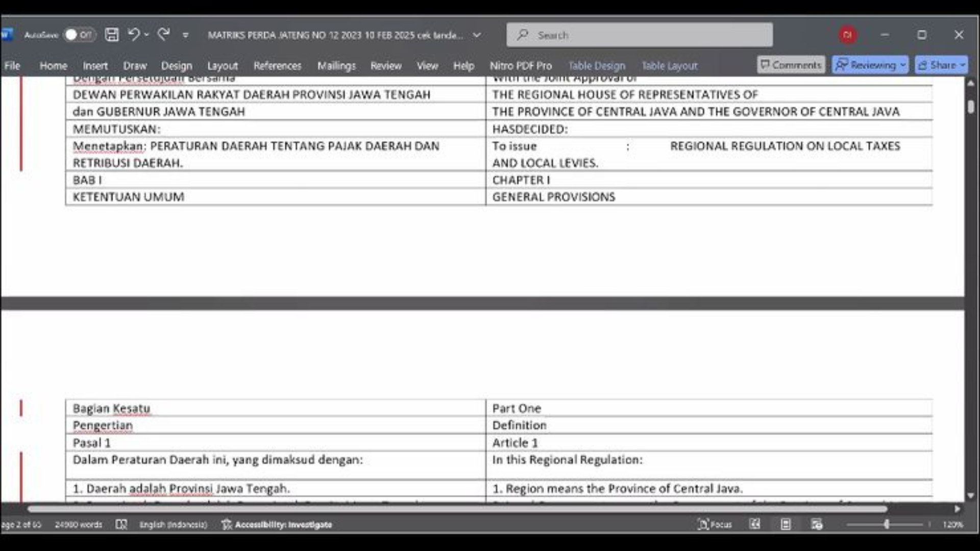Image resolution: width=980 pixels, height=551 pixels.
Task: Open the References tab
Action: click(278, 66)
